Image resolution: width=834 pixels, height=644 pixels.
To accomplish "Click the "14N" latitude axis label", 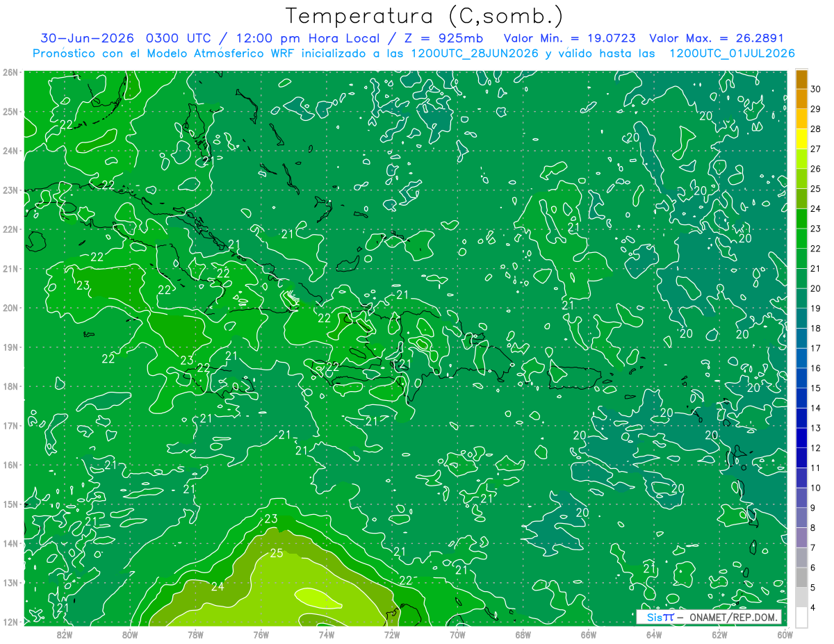I will click(x=10, y=543).
